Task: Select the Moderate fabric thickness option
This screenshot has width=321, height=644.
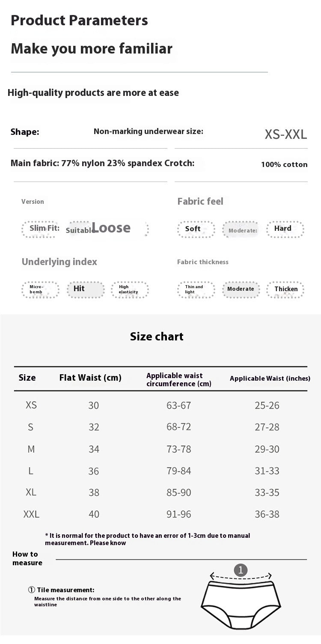Action: pos(241,289)
